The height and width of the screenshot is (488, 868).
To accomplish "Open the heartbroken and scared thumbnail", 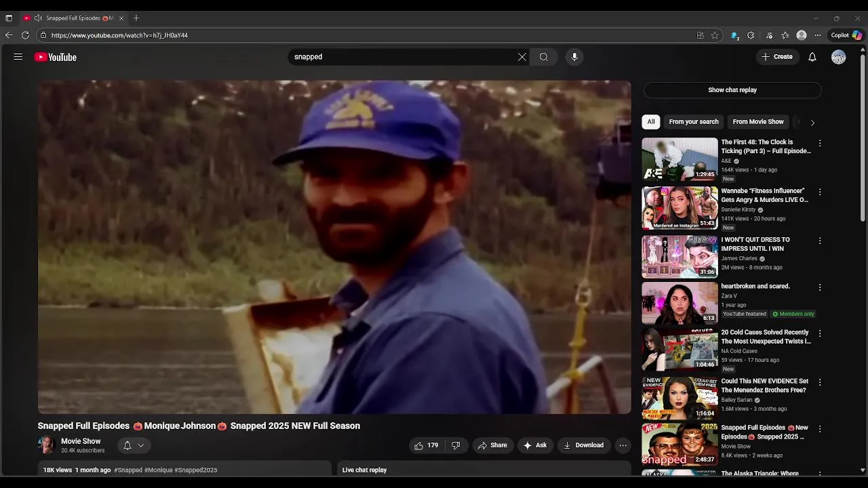I will [x=679, y=304].
